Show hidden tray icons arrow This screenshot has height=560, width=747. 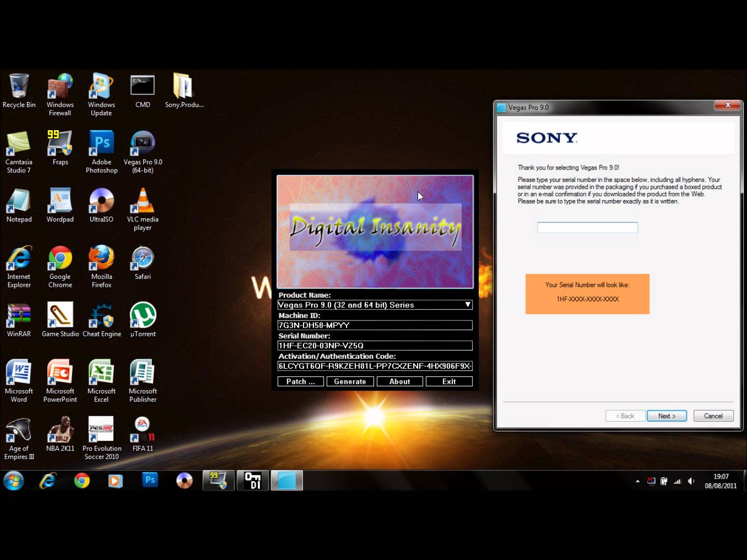tap(638, 481)
